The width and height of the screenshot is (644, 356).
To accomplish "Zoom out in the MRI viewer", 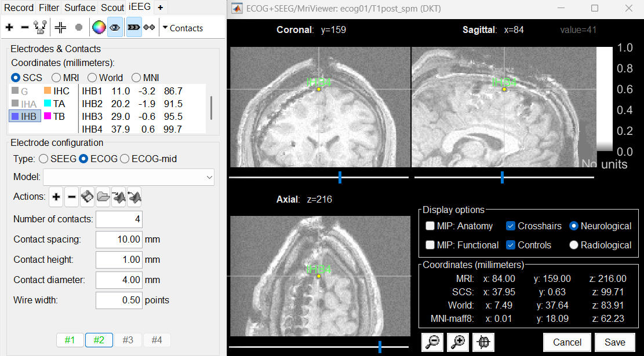I will [432, 342].
